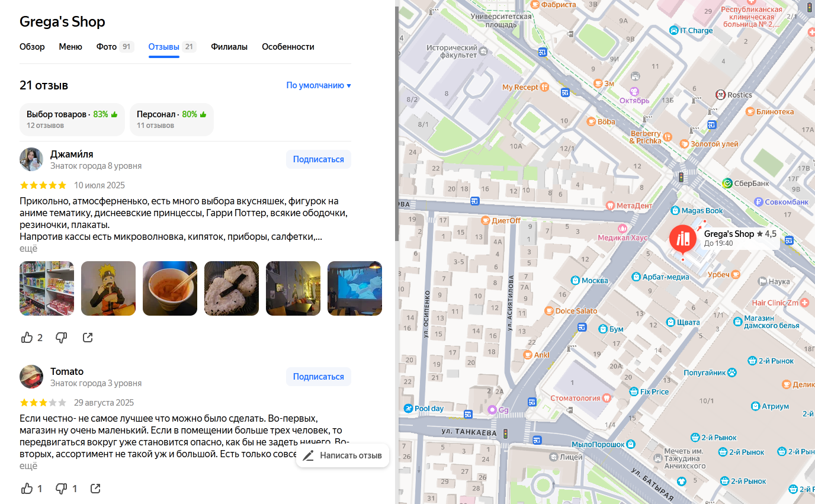Image resolution: width=815 pixels, height=504 pixels.
Task: Open the sort dropdown По умолчанию
Action: 319,85
